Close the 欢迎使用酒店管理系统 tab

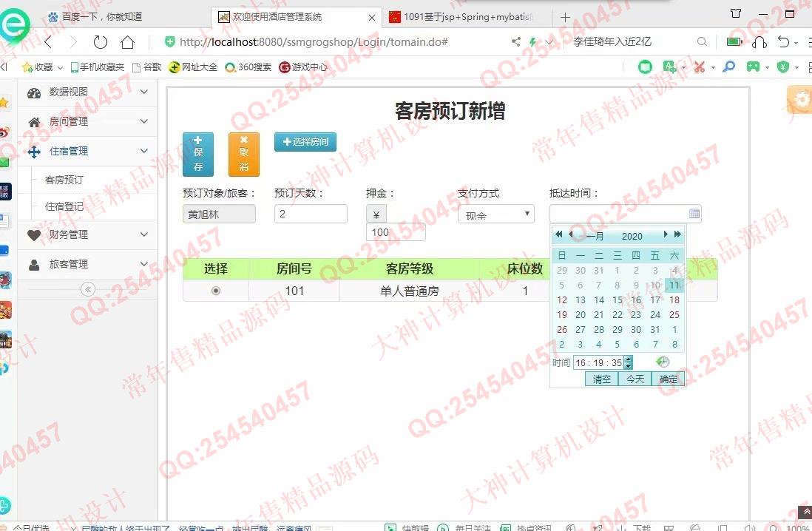372,18
